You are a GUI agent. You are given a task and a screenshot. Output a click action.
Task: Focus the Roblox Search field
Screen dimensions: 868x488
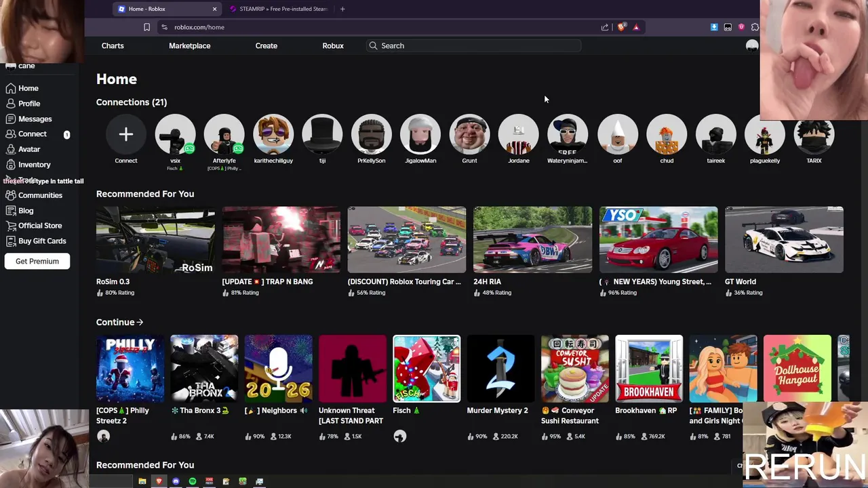473,45
